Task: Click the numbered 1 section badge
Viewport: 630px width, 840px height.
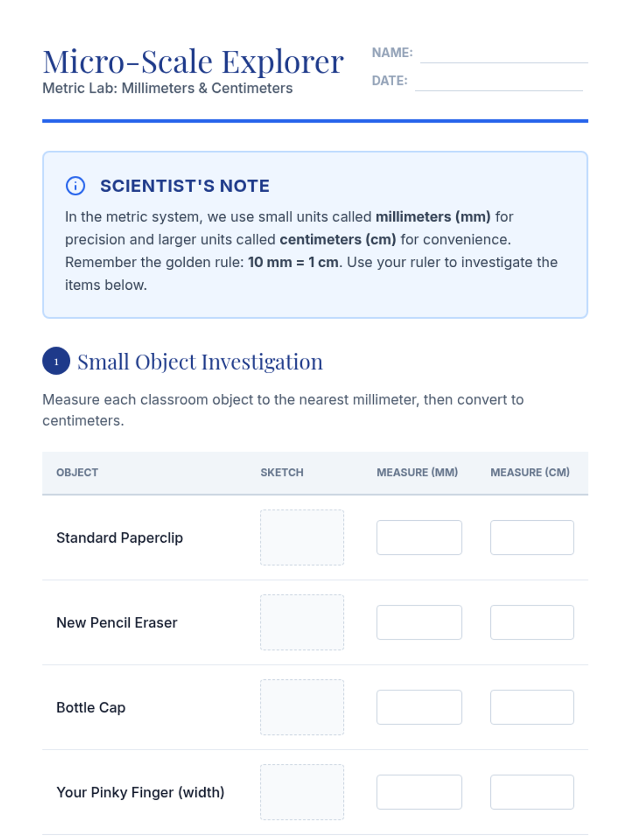Action: pos(56,361)
